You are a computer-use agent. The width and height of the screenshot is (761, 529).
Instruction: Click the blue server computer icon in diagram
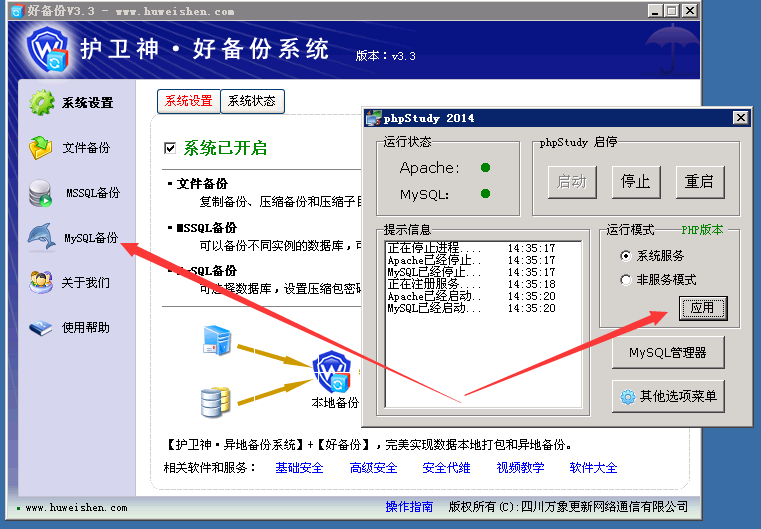tap(216, 340)
